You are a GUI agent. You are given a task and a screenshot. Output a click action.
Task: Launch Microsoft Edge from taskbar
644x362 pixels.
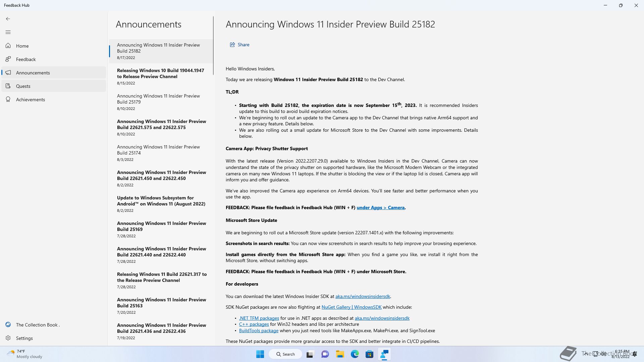pyautogui.click(x=355, y=354)
